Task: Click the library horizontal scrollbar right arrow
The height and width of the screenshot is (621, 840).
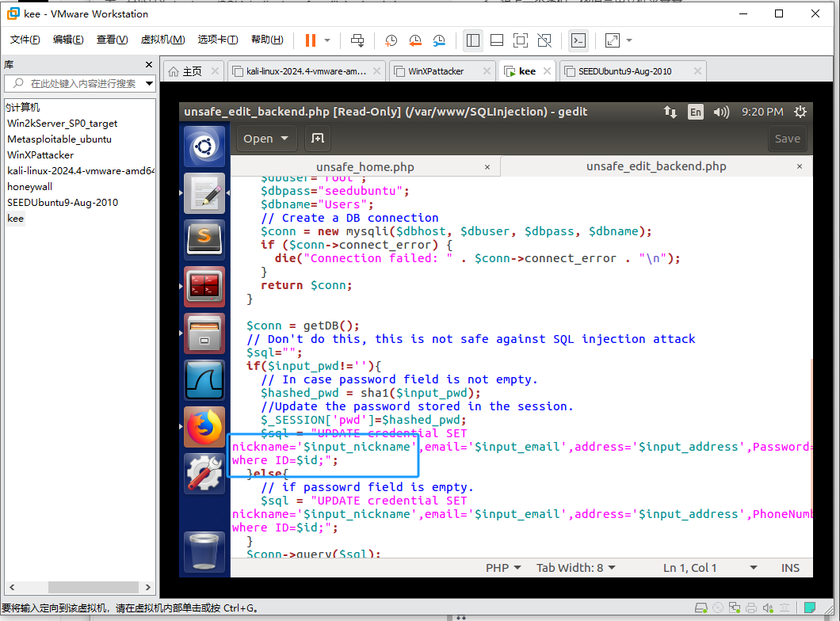Action: pos(148,587)
